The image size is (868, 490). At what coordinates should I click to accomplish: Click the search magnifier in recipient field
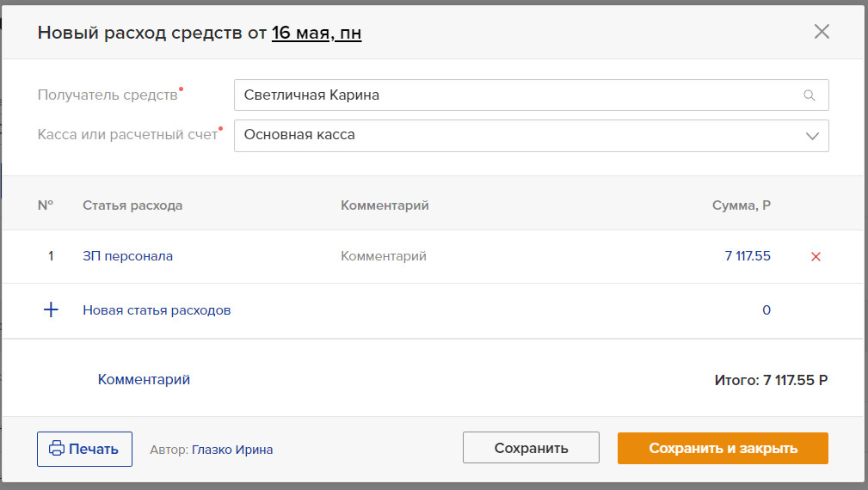pos(810,95)
